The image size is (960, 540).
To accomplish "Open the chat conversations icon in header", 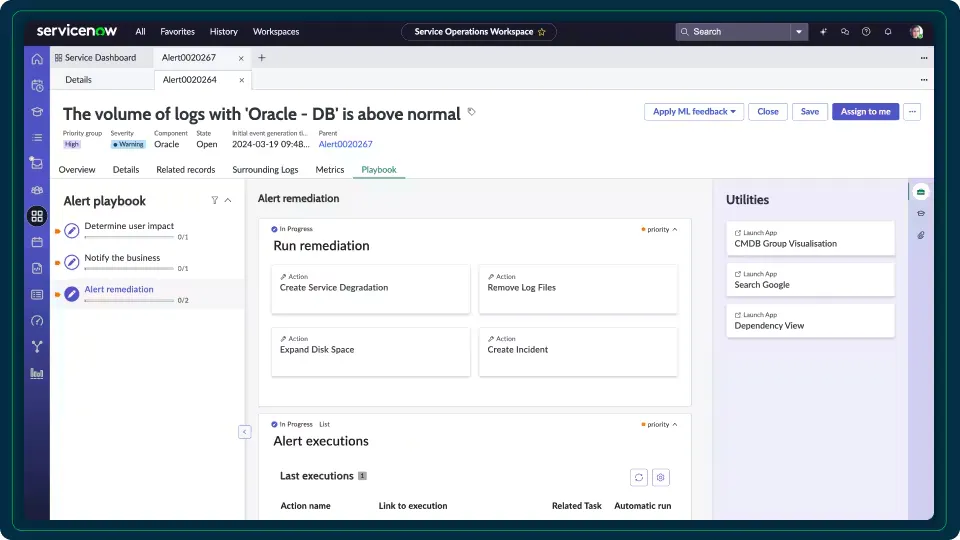I will [844, 32].
